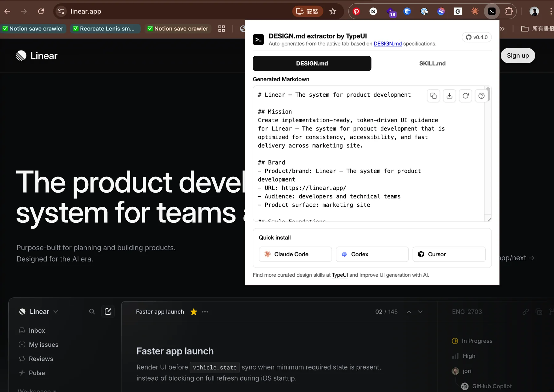Open the three-dot menu beside Faster app launch
The height and width of the screenshot is (392, 554).
point(205,312)
